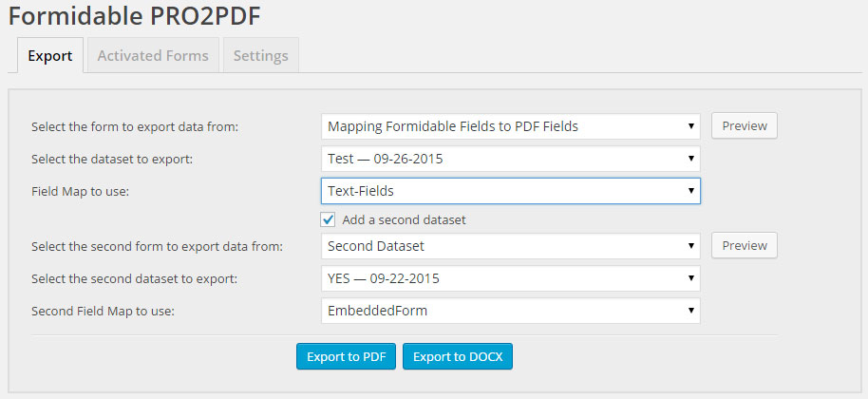The image size is (868, 399).
Task: Click the Export to DOCX button
Action: (x=458, y=356)
